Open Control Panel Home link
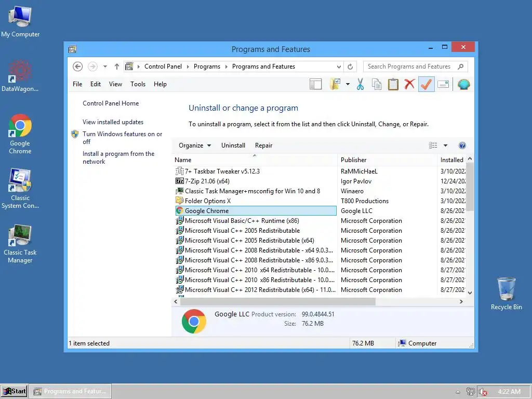 pos(111,103)
